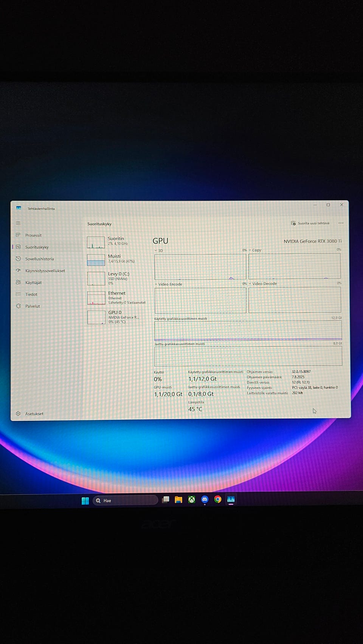This screenshot has height=644, width=363.
Task: Open the Windows Start menu
Action: [x=85, y=500]
